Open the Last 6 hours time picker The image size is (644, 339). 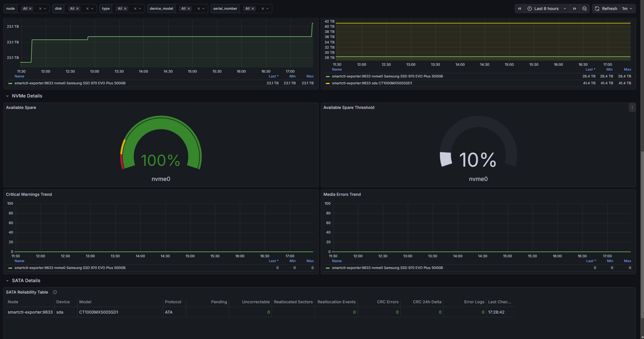pyautogui.click(x=547, y=9)
